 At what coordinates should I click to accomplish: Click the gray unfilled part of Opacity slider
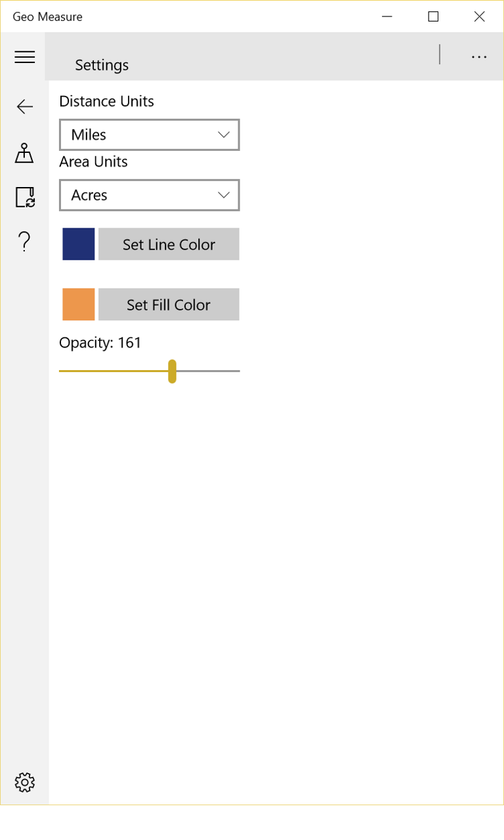[209, 371]
